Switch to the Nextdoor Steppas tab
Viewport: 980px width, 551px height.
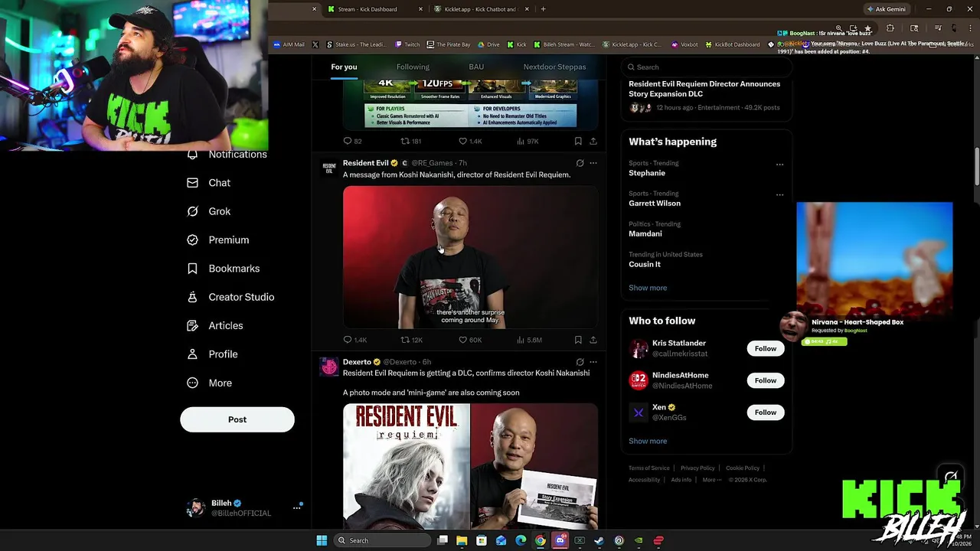coord(554,67)
